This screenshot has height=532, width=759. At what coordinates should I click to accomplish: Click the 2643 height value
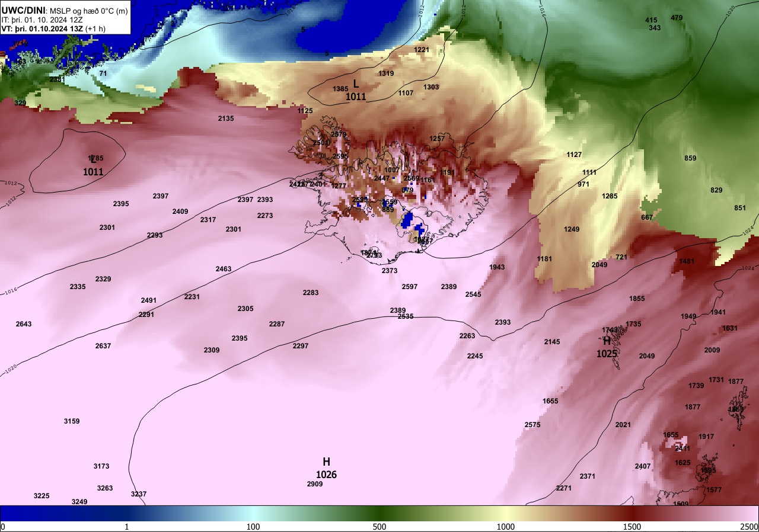click(x=24, y=324)
